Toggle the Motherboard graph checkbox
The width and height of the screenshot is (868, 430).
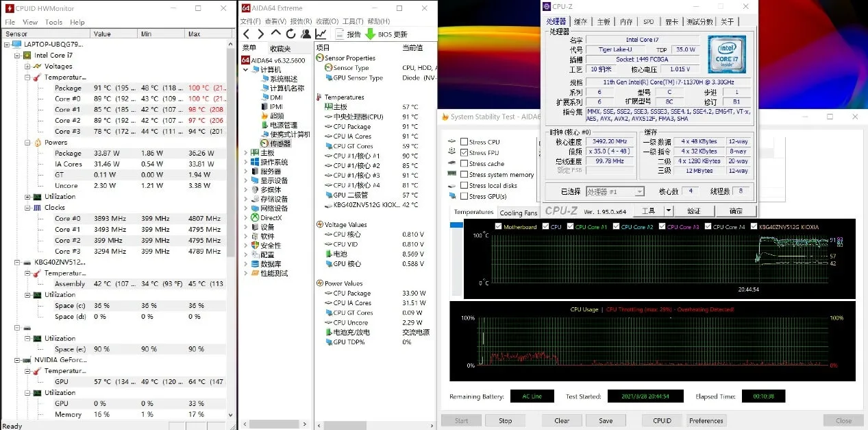[498, 226]
